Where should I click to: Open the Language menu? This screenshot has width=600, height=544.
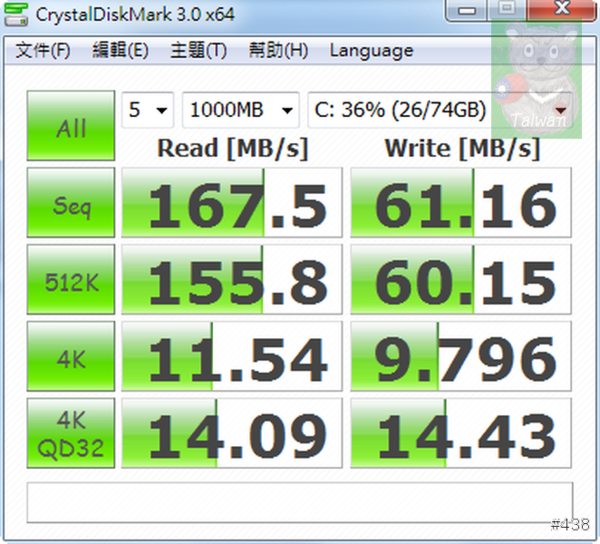[x=372, y=50]
